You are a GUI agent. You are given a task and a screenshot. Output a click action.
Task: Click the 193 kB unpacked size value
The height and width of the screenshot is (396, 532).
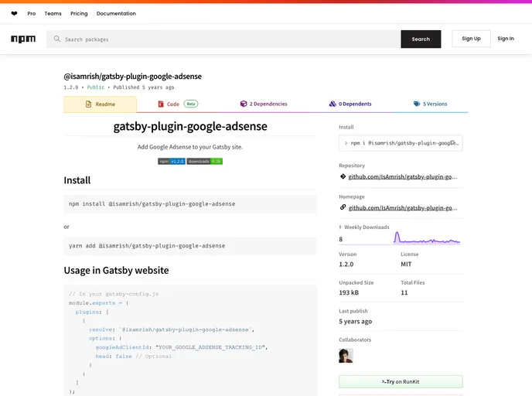[349, 292]
